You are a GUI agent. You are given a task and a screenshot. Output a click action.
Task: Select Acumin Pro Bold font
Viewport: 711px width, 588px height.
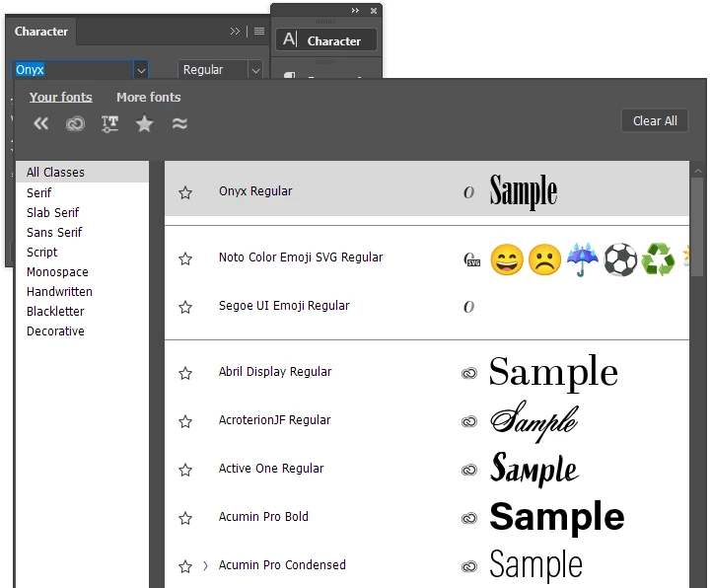[263, 517]
